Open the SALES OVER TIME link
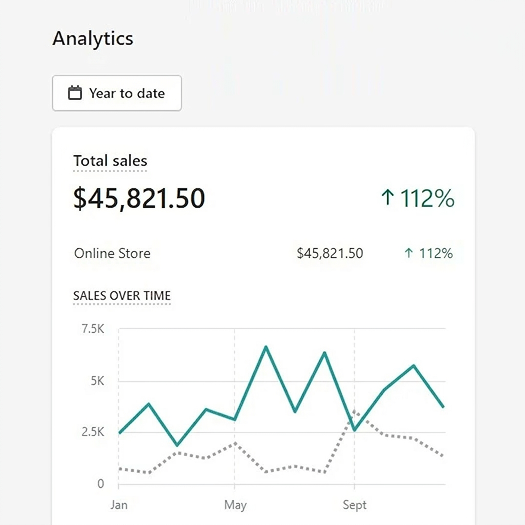The height and width of the screenshot is (525, 525). pyautogui.click(x=122, y=296)
